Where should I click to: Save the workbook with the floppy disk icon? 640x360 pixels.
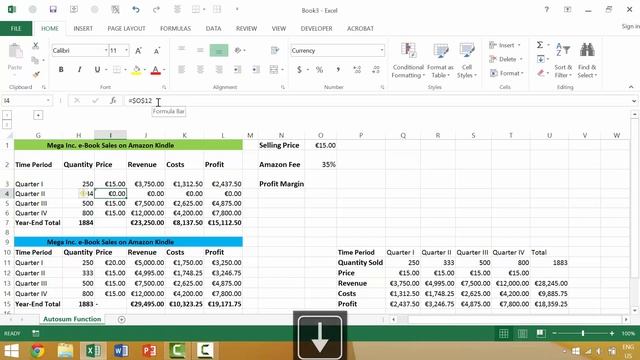pyautogui.click(x=53, y=9)
